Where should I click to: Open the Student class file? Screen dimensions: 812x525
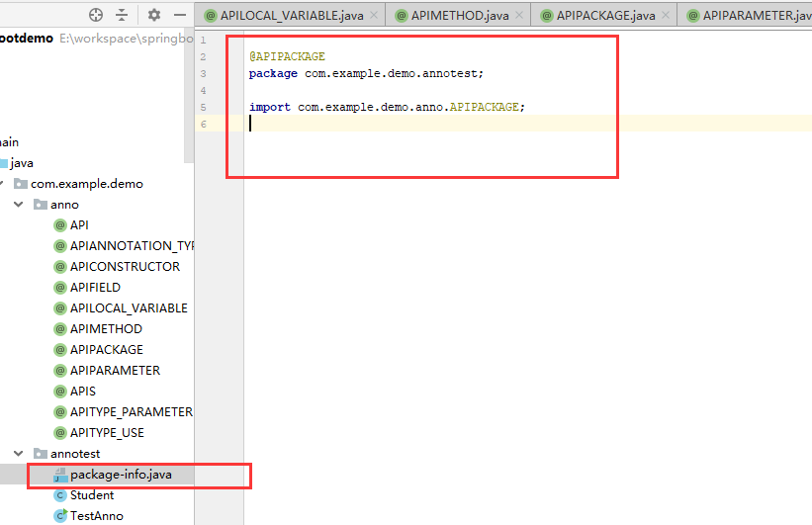92,495
